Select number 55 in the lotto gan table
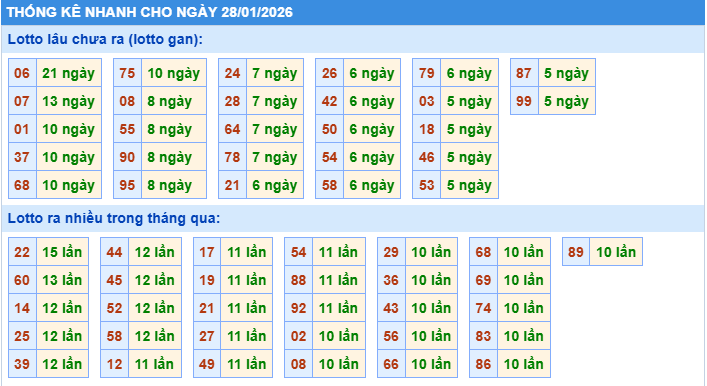707x386 pixels. [x=127, y=129]
